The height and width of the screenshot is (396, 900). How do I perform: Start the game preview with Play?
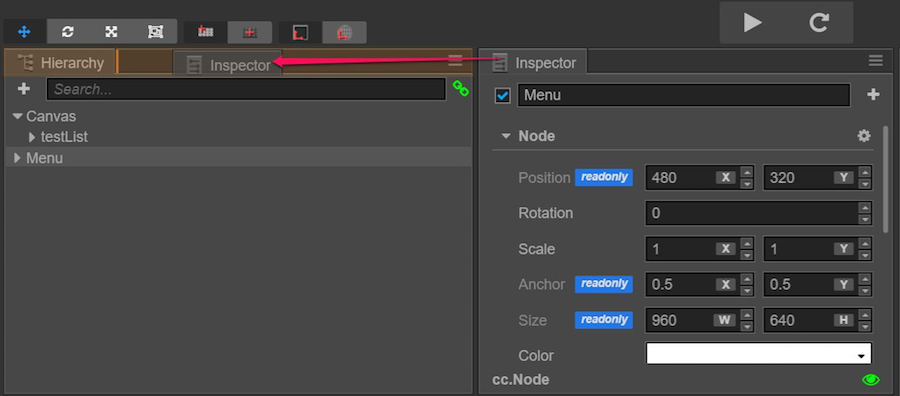pyautogui.click(x=752, y=22)
